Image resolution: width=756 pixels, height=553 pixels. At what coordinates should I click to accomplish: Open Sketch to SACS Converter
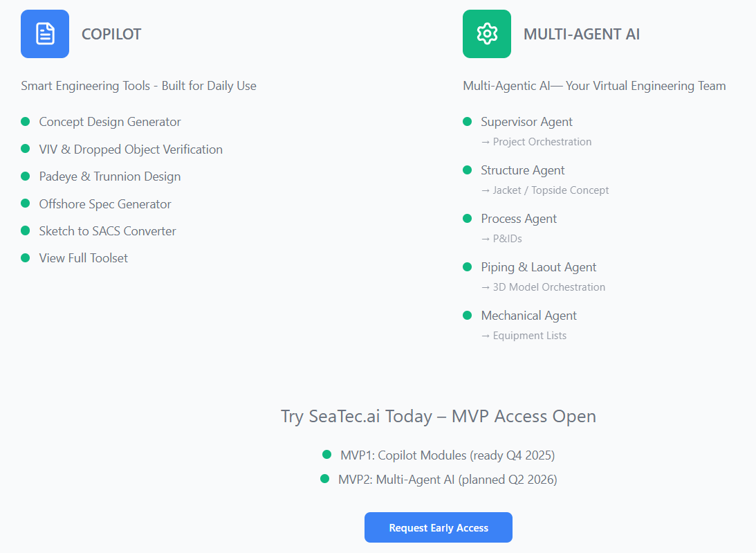pyautogui.click(x=108, y=231)
